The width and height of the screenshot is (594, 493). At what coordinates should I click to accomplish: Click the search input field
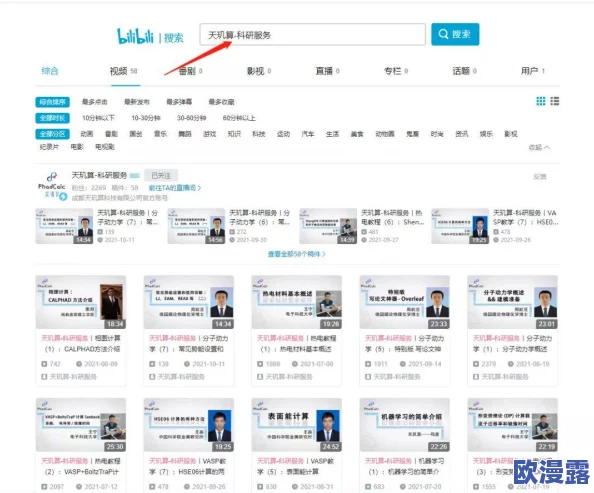[313, 34]
